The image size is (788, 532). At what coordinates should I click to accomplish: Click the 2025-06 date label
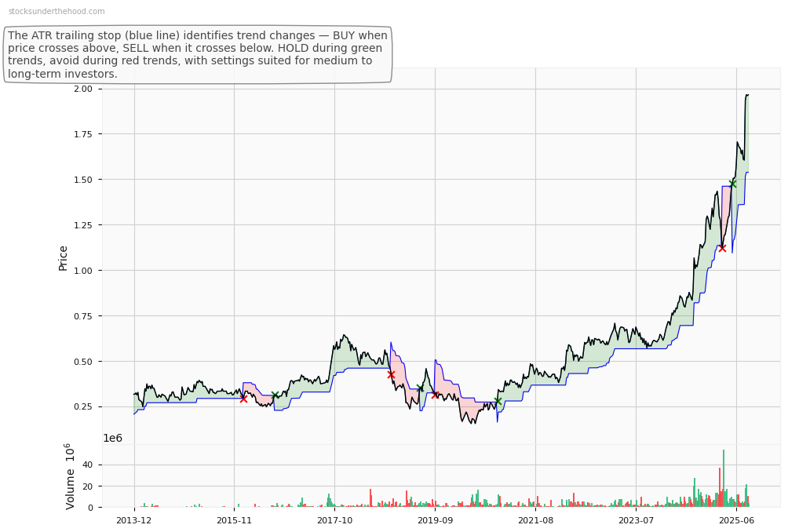click(736, 520)
